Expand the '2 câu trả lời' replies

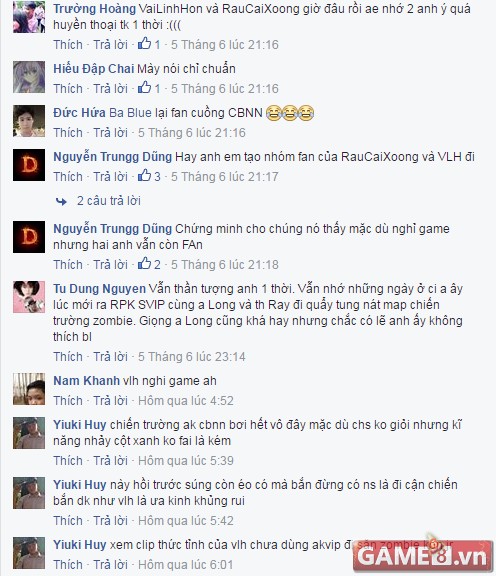click(109, 201)
